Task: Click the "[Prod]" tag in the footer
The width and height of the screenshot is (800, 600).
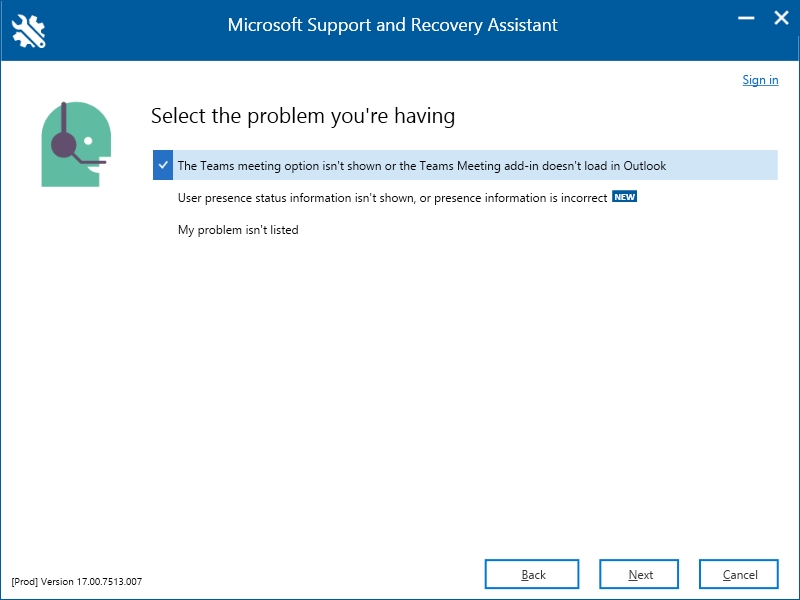Action: click(x=24, y=581)
